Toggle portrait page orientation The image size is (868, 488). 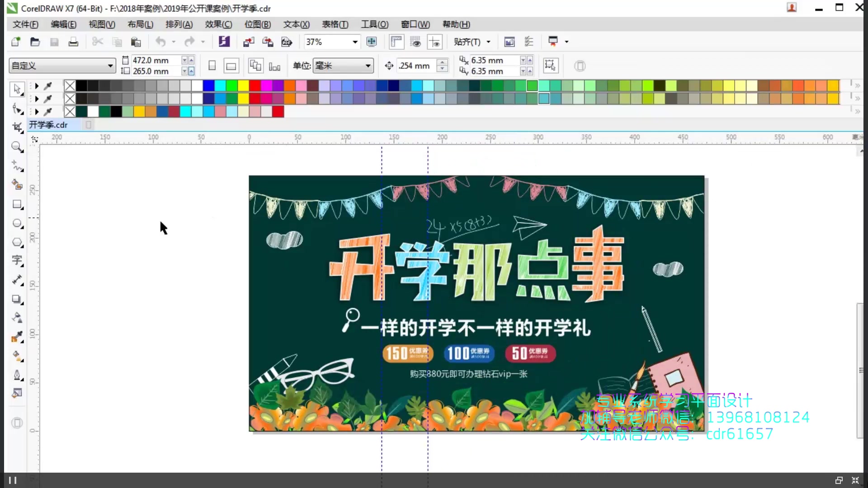pos(212,66)
